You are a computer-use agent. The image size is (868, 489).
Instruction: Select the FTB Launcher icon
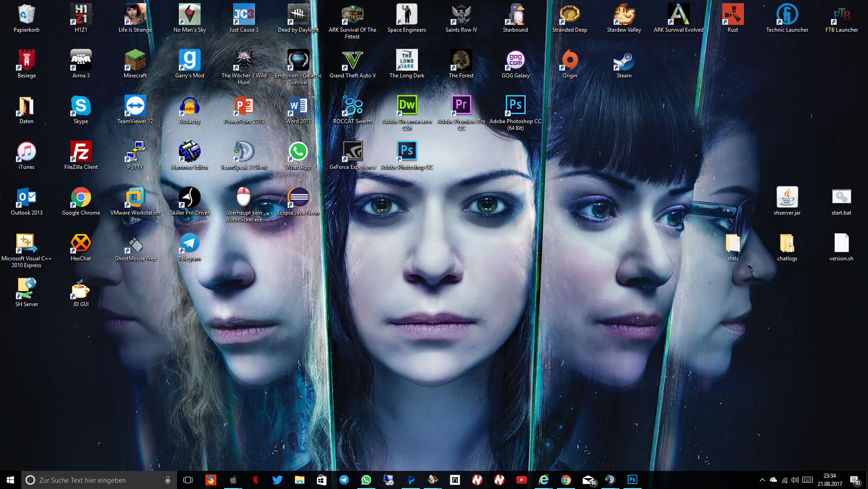[841, 19]
